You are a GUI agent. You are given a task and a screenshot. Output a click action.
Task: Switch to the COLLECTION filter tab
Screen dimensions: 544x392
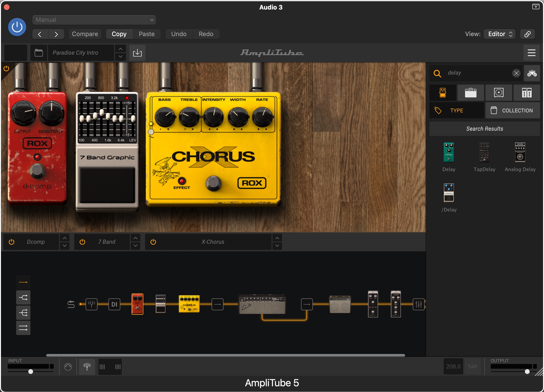pyautogui.click(x=513, y=110)
